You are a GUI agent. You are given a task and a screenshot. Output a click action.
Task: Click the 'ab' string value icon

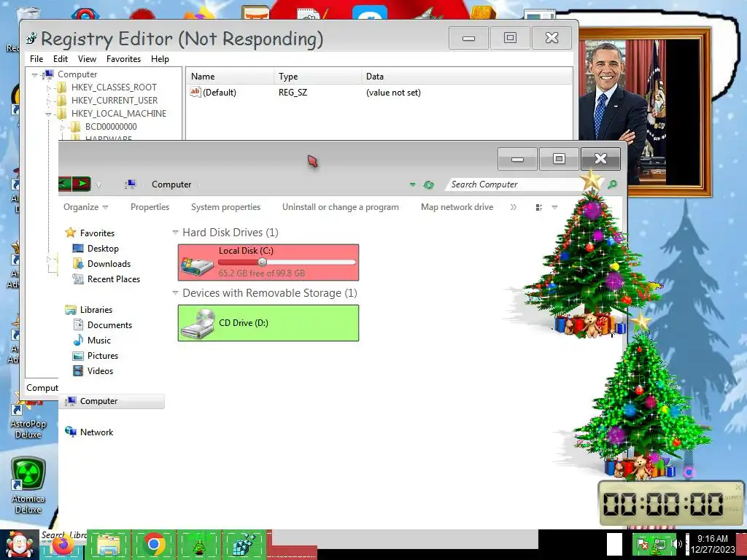point(196,92)
